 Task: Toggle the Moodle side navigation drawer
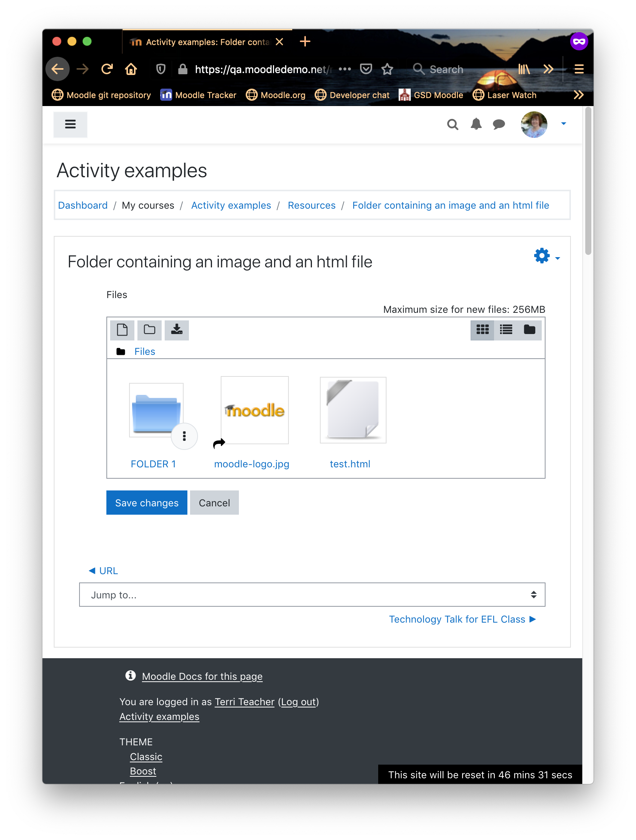pos(70,124)
